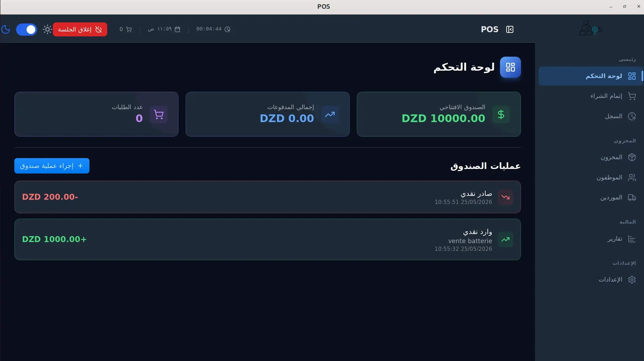Maximize the POS window
644x361 pixels.
tap(624, 7)
